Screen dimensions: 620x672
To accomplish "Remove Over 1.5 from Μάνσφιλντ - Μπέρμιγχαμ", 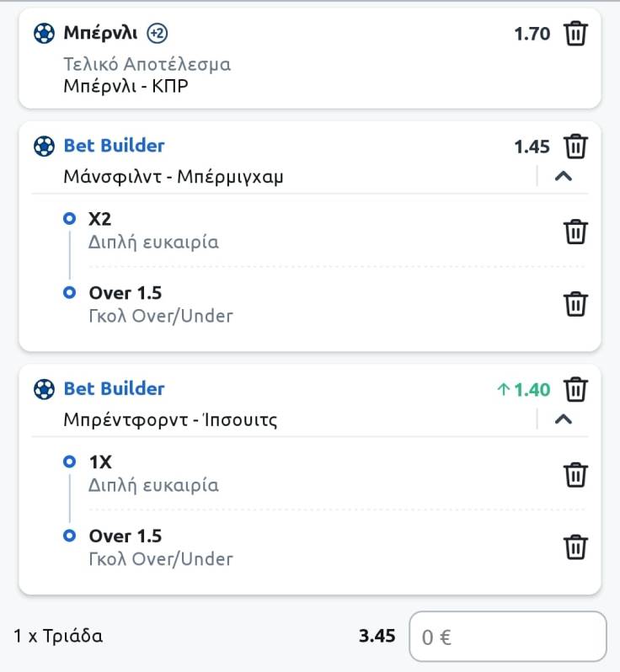I will (x=575, y=303).
